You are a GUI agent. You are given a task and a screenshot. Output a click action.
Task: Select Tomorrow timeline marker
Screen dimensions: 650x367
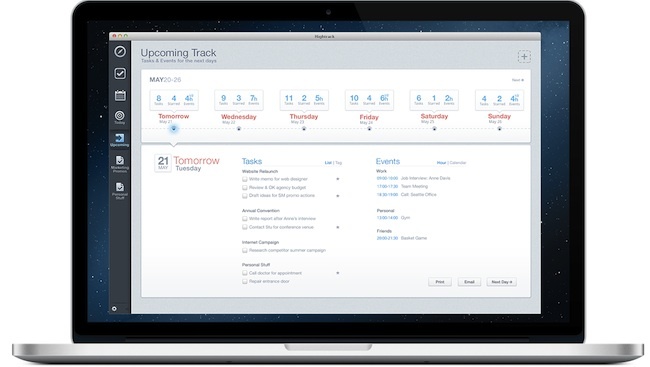174,129
